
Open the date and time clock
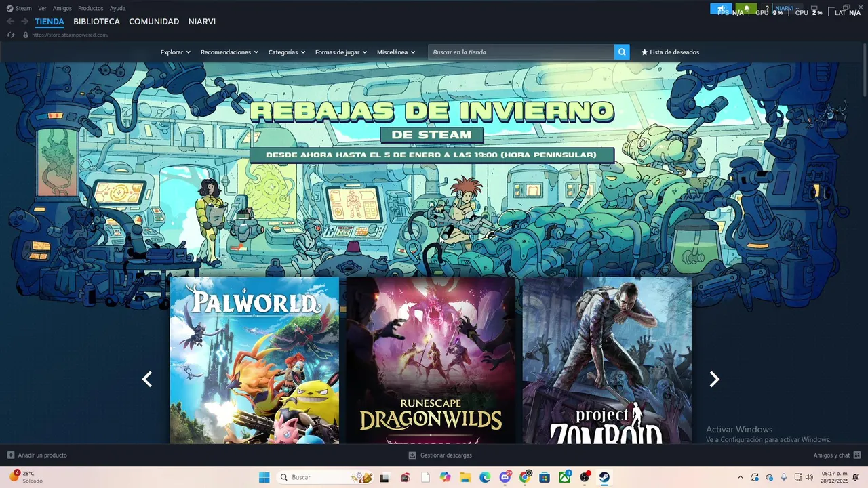pos(835,477)
